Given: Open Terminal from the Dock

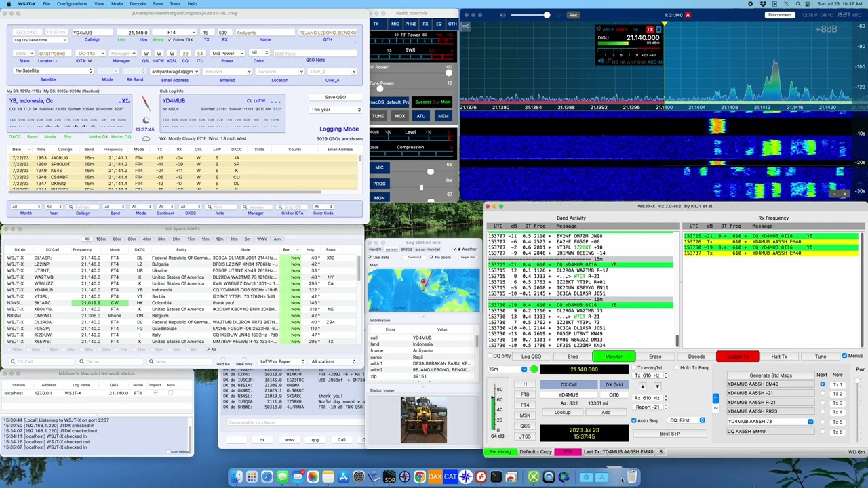Looking at the screenshot, I should 496,477.
